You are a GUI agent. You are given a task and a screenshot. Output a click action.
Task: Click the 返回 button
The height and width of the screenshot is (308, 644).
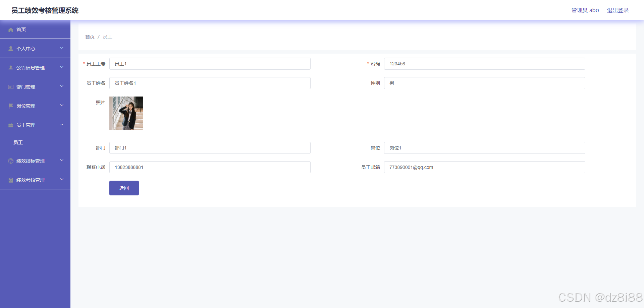point(124,188)
